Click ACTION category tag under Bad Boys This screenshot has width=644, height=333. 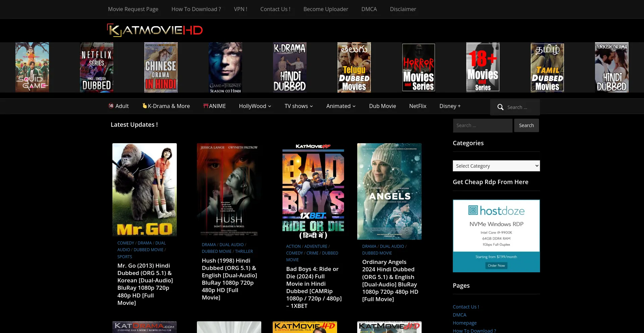[x=293, y=246]
